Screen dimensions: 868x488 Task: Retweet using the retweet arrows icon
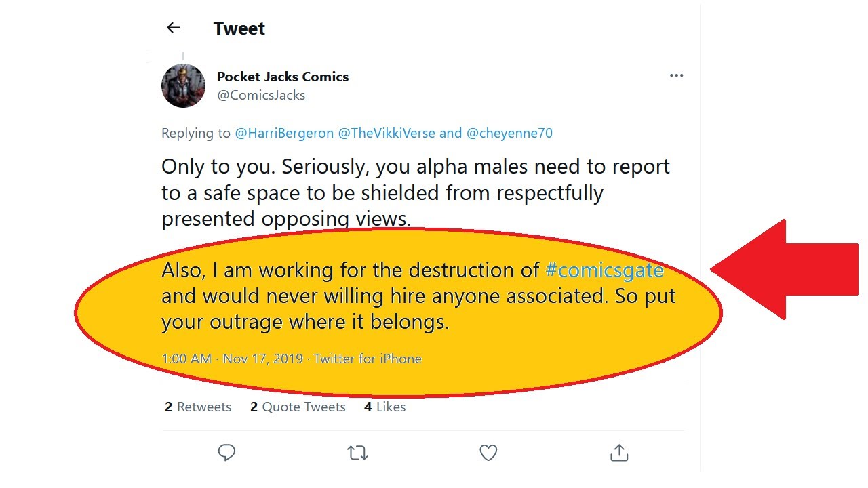coord(357,452)
